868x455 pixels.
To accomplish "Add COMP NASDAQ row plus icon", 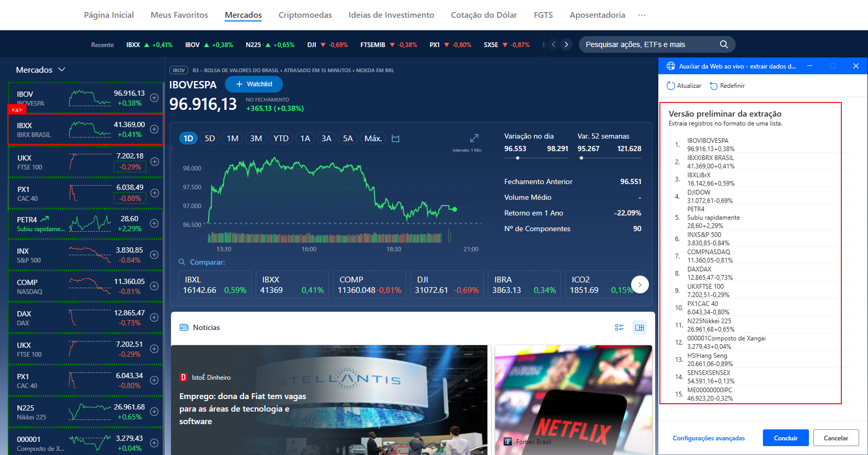I will 154,286.
